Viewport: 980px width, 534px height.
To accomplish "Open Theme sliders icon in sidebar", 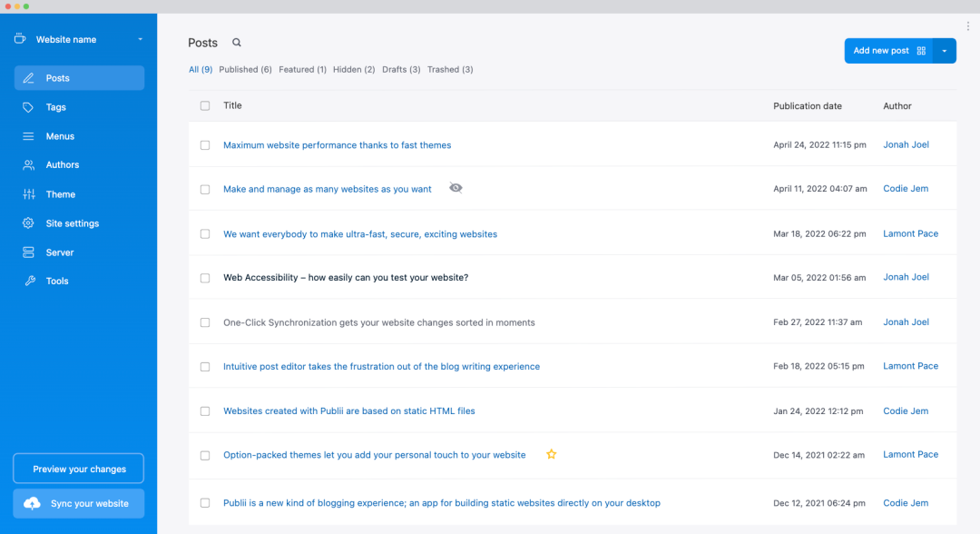I will pyautogui.click(x=29, y=194).
